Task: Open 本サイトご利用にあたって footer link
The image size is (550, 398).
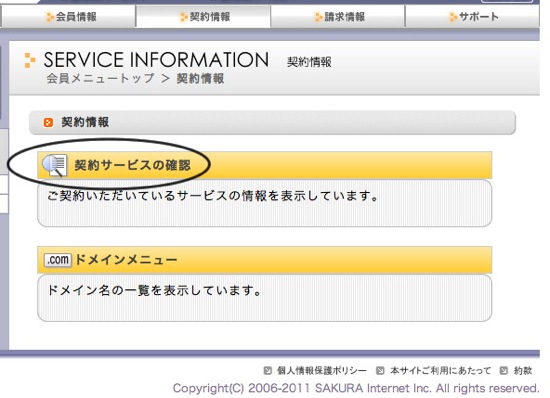Action: [x=441, y=370]
